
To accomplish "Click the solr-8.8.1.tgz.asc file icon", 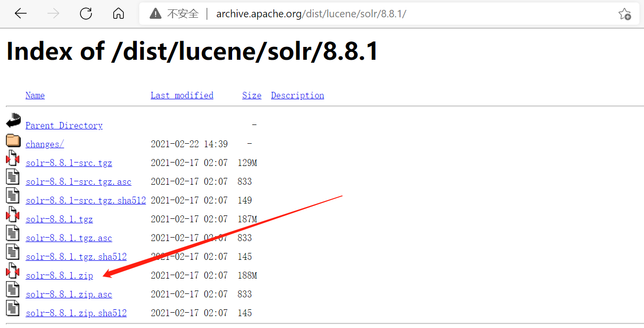I will 13,234.
